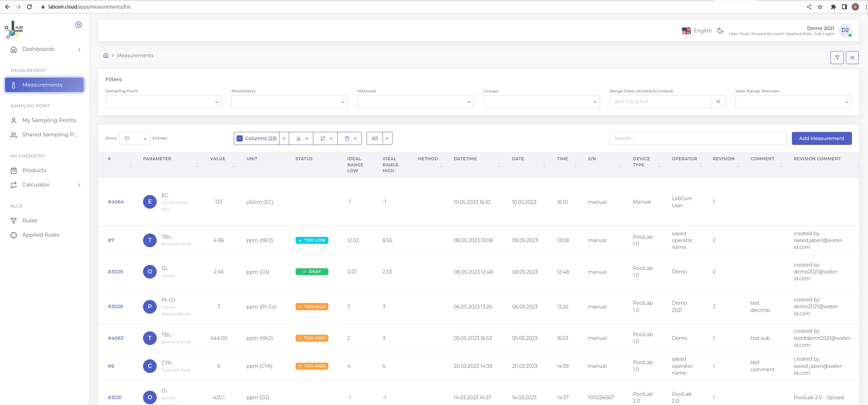Screen dimensions: 868x405
Task: Open Shared Sampling Points menu item
Action: click(44, 135)
